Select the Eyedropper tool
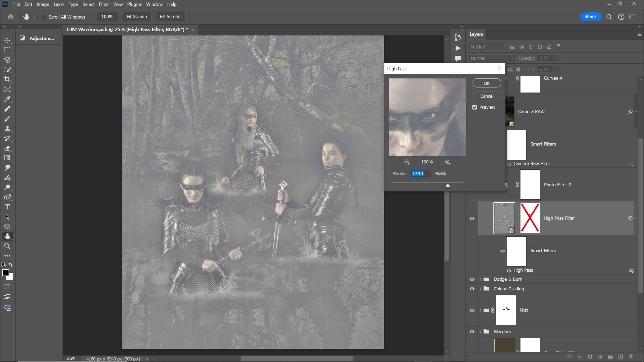The height and width of the screenshot is (362, 644). click(7, 99)
